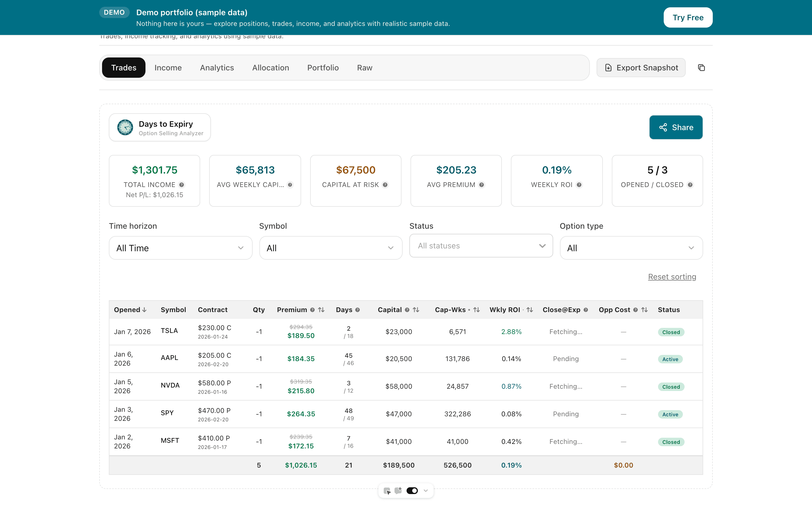
Task: Switch to the Income tab
Action: point(168,67)
